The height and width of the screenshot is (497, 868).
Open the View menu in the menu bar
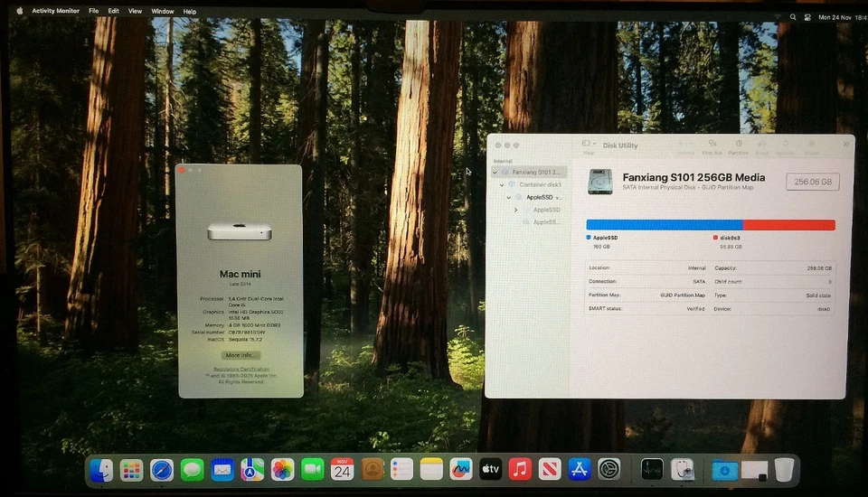(x=135, y=11)
